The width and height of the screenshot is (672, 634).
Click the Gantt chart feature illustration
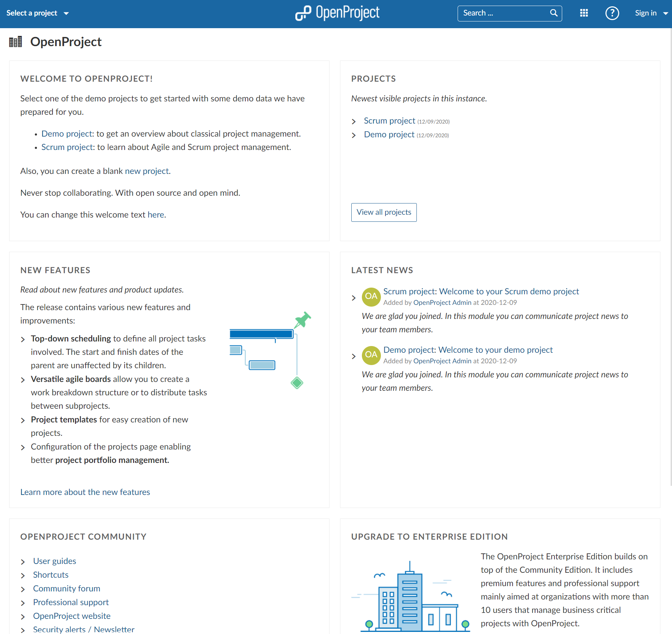tap(270, 350)
